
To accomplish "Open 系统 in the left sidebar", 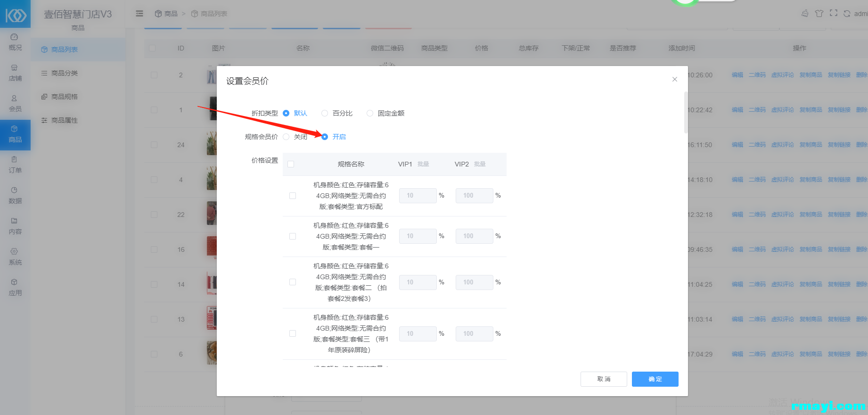I will [15, 257].
